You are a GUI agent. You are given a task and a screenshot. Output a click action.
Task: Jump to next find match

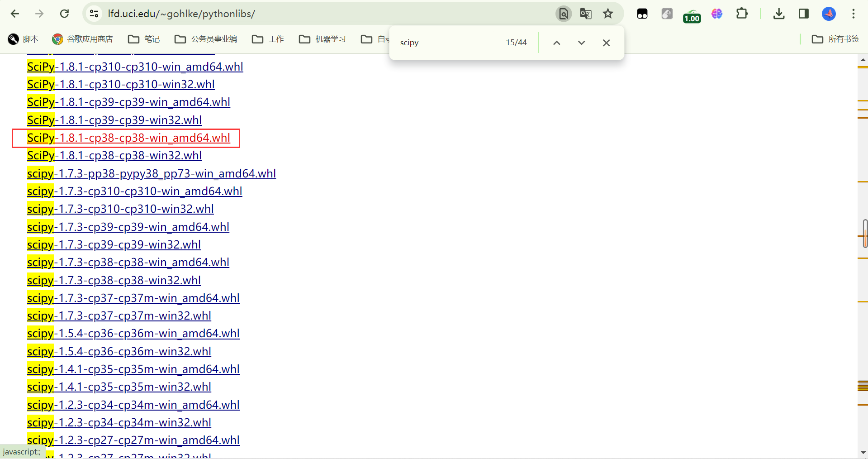click(582, 43)
